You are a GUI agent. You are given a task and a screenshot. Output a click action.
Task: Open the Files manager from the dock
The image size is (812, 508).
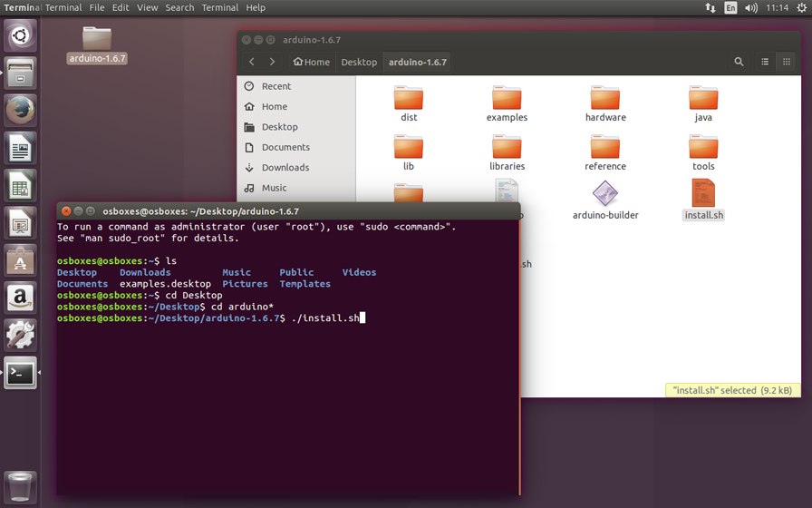[x=20, y=73]
